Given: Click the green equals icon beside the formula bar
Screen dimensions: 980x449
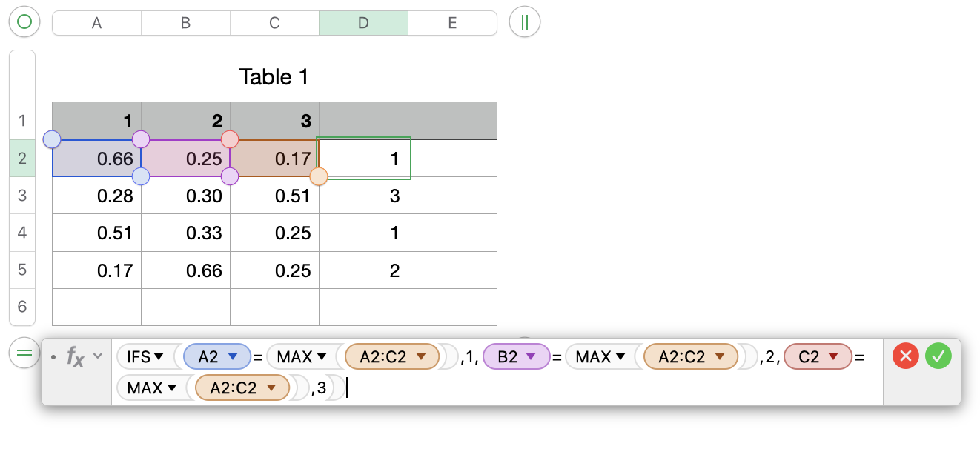Looking at the screenshot, I should [x=22, y=352].
